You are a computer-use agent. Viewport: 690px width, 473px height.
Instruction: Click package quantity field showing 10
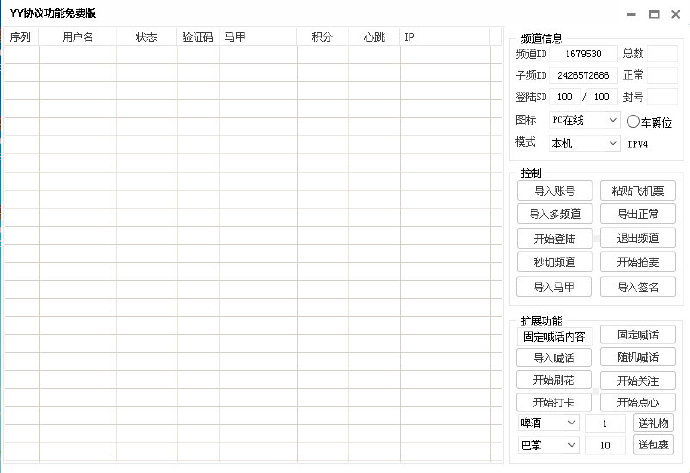coord(605,445)
